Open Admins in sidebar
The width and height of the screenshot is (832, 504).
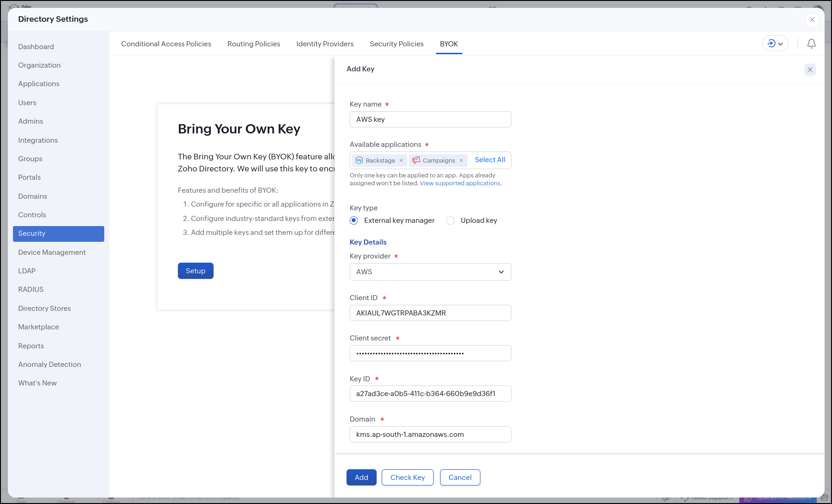[x=58, y=121]
